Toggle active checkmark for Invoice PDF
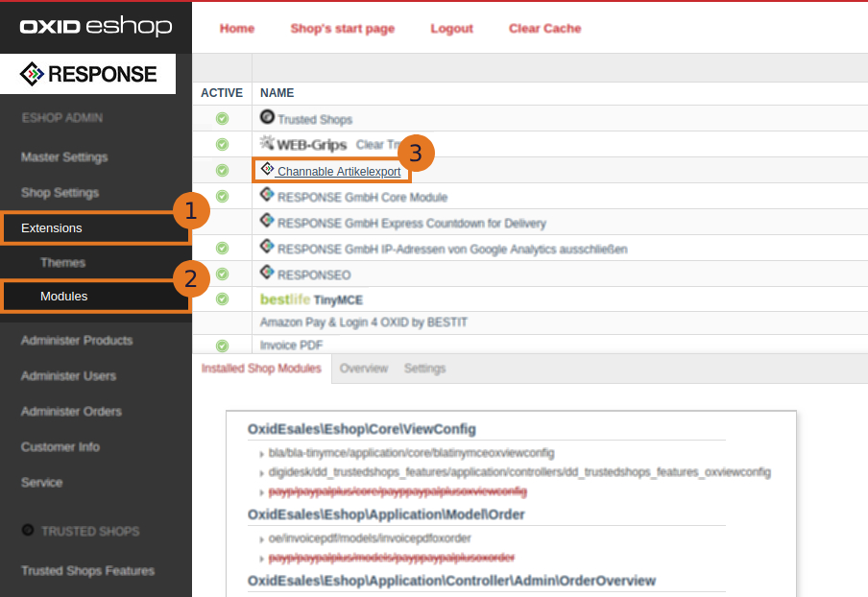The width and height of the screenshot is (868, 597). coord(222,346)
